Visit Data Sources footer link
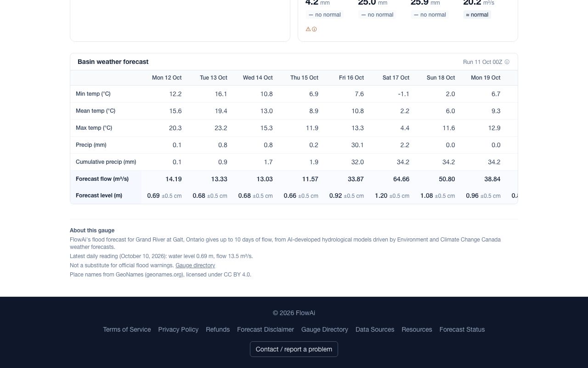This screenshot has width=588, height=368. tap(375, 329)
